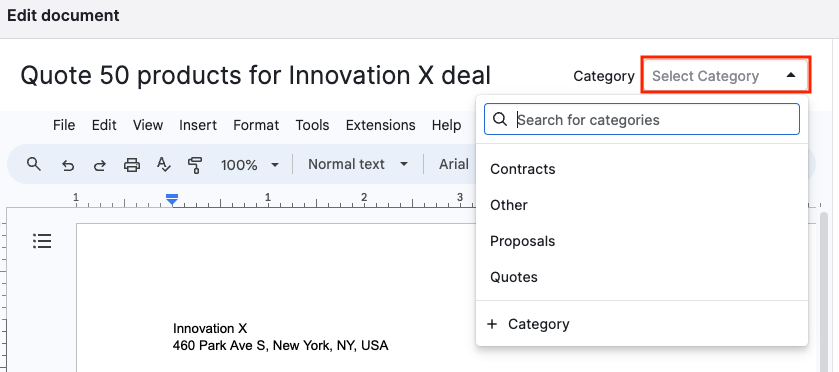This screenshot has height=372, width=839.
Task: Print the document using printer icon
Action: tap(132, 164)
